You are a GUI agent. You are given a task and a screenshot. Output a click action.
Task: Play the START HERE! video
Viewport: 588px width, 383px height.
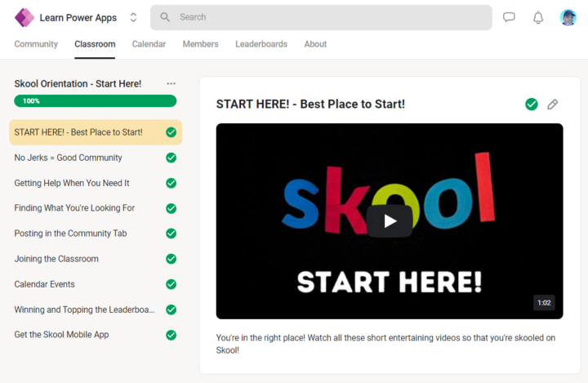click(390, 221)
